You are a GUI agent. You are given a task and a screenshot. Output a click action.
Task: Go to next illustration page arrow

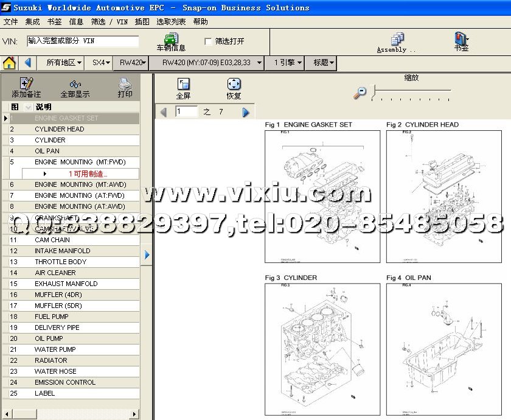pyautogui.click(x=246, y=112)
